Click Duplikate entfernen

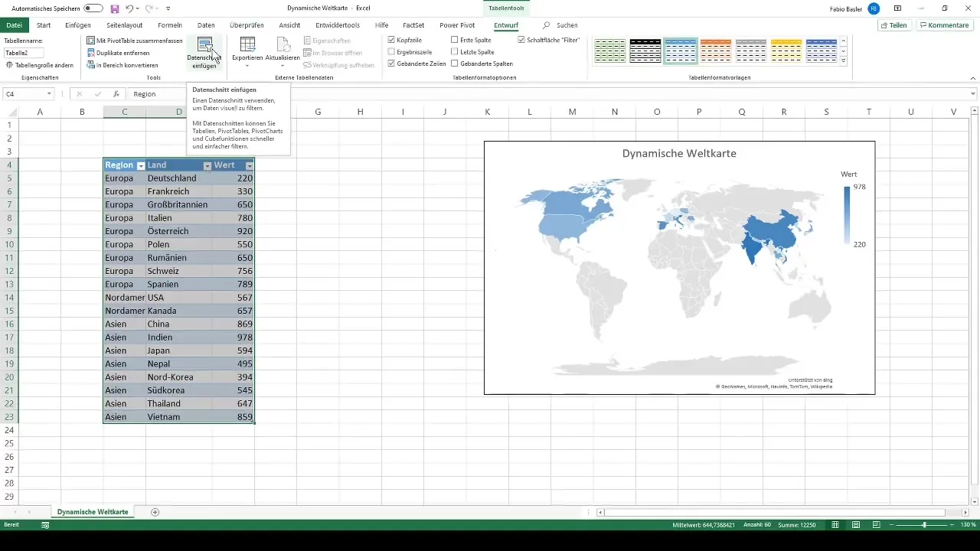118,53
